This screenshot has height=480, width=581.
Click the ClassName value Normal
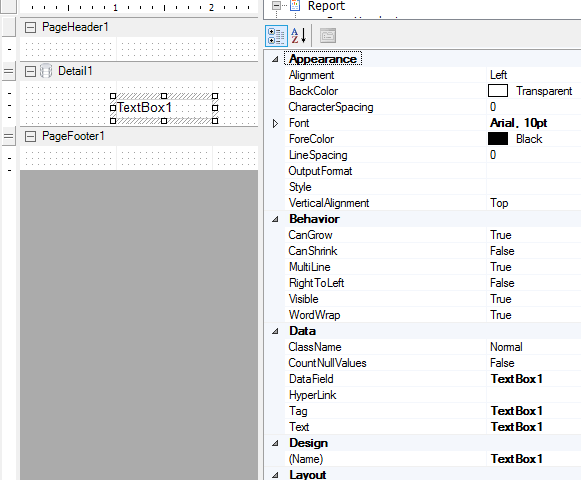point(506,347)
